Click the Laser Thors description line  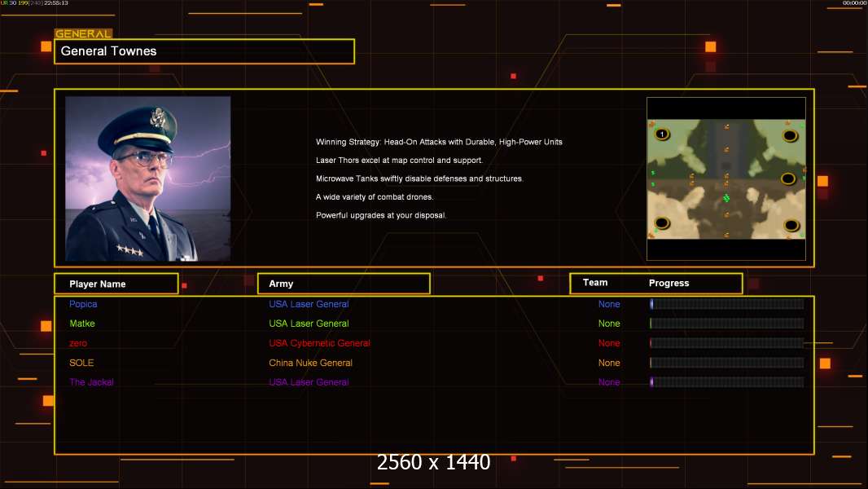399,160
